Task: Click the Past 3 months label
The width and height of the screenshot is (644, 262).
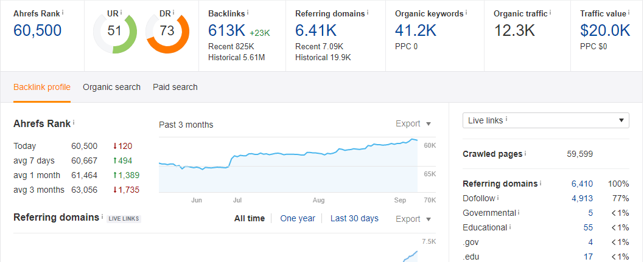Action: click(186, 125)
